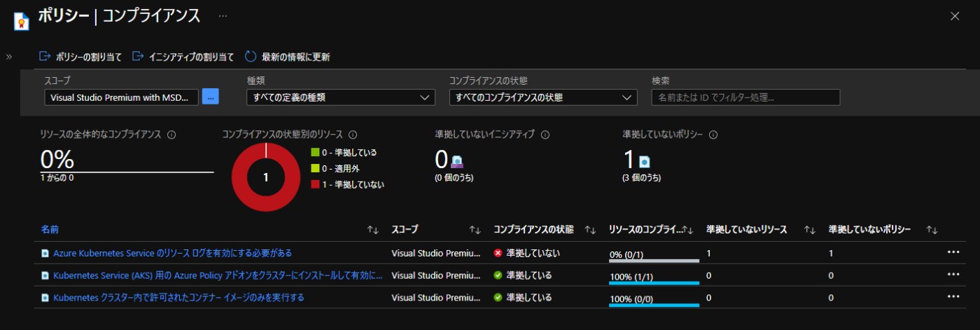The height and width of the screenshot is (330, 980).
Task: Open Kubernetes クラスター内で許可されたコンテナー policy
Action: (178, 298)
